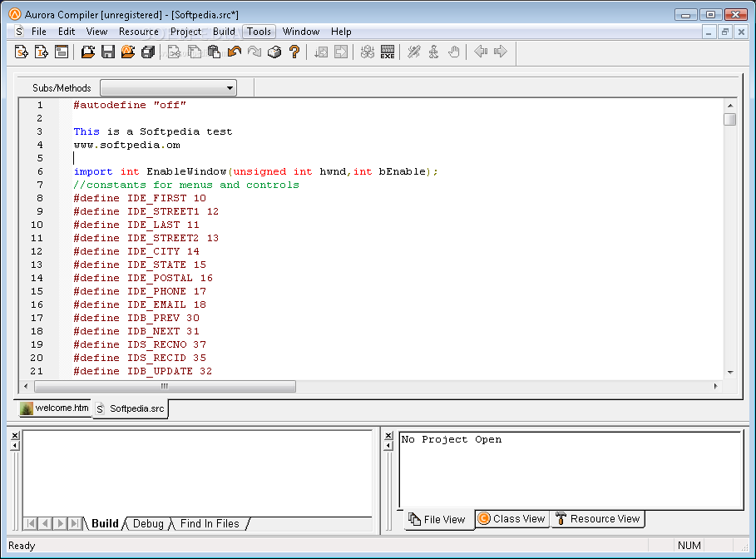
Task: Click the editor horizontal scrollbar thumb
Action: pyautogui.click(x=165, y=386)
